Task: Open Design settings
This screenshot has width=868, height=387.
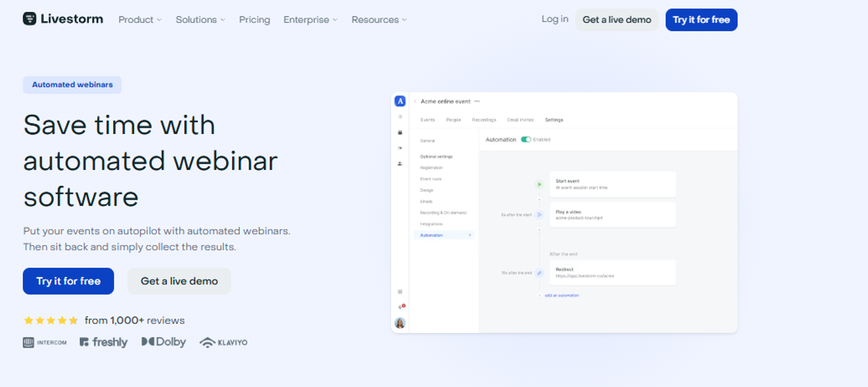Action: [426, 190]
